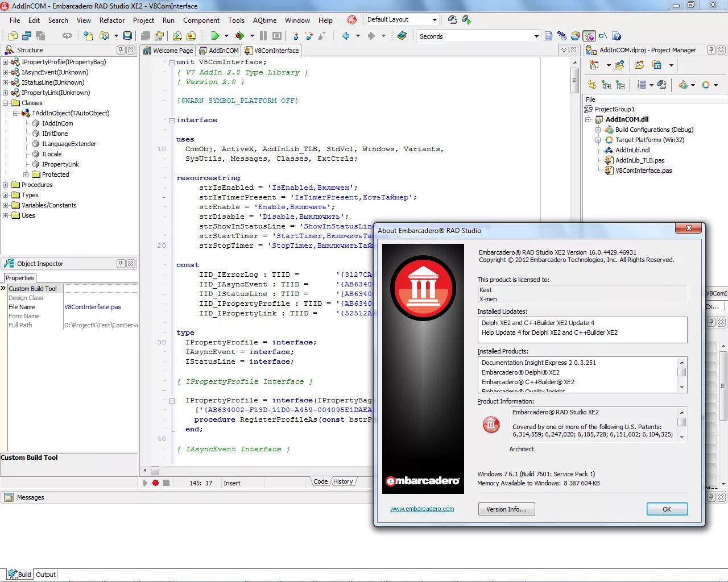The image size is (728, 582).
Task: Click the red globe icon after Help
Action: point(351,20)
